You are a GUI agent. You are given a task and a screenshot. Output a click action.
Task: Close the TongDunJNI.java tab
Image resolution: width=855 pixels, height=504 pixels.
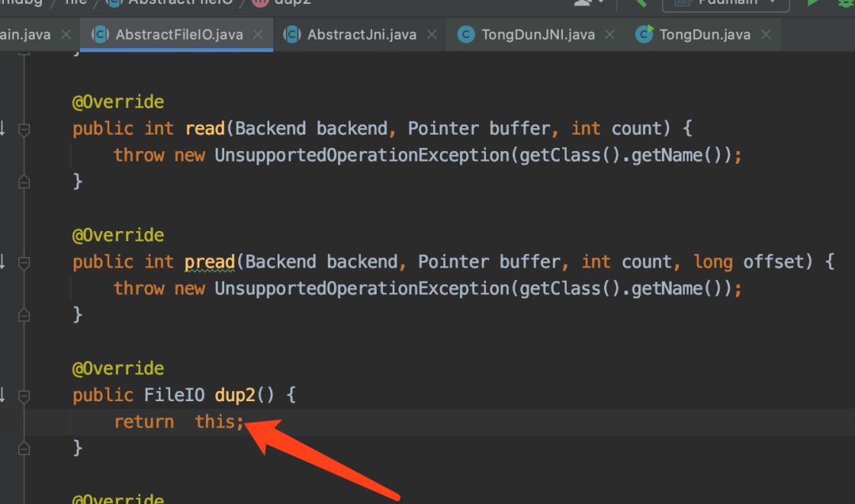610,35
